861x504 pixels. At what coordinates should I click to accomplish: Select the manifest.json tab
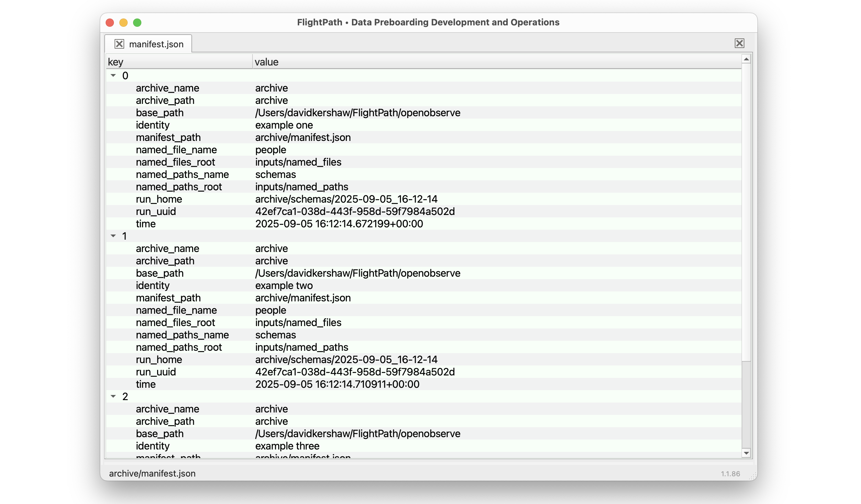[156, 44]
